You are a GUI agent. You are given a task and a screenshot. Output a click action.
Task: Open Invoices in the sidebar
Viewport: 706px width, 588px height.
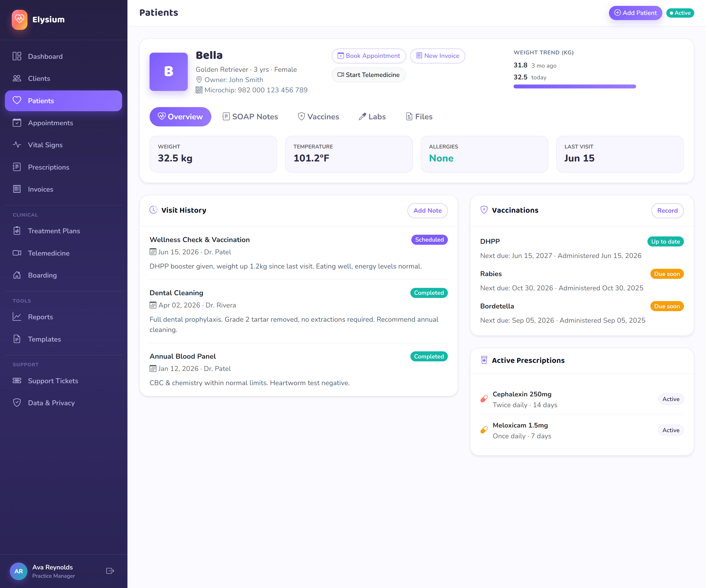coord(63,189)
